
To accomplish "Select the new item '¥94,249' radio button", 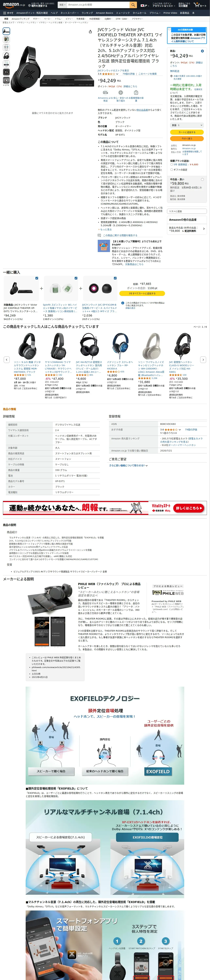I will [202, 51].
